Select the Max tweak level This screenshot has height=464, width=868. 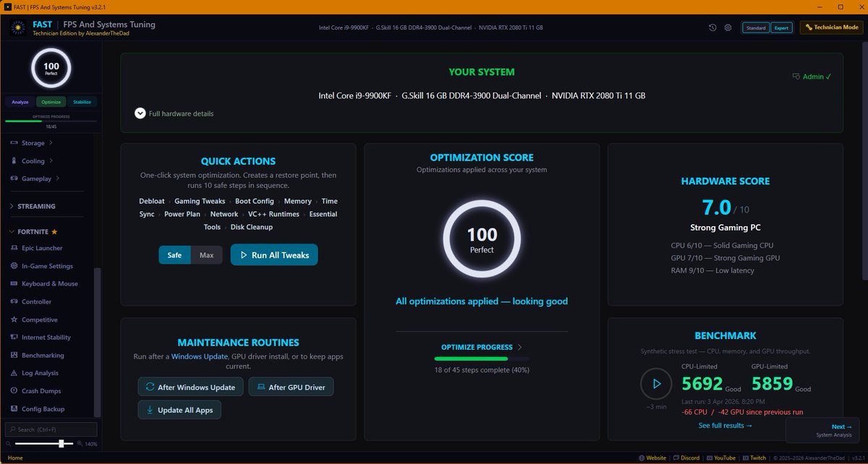coord(207,255)
